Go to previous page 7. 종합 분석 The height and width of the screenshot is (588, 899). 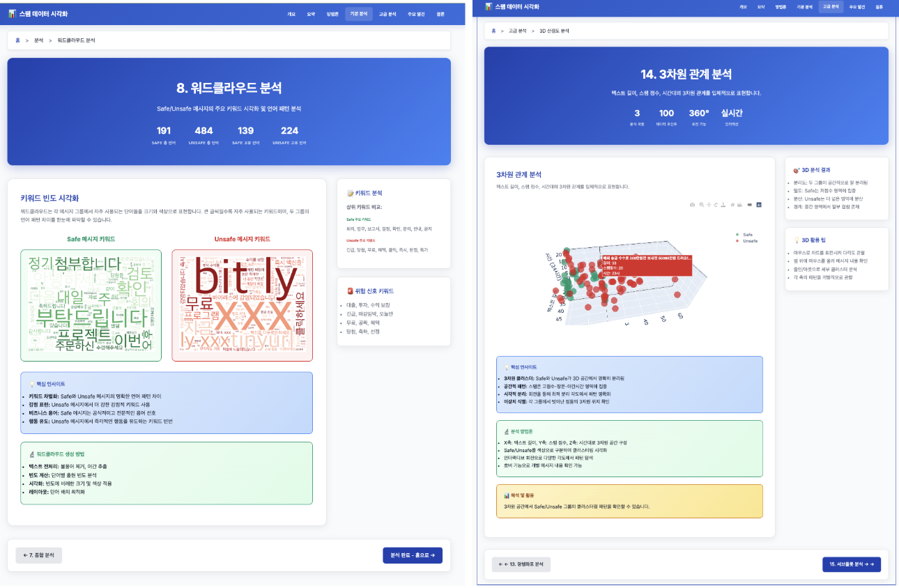pyautogui.click(x=39, y=555)
